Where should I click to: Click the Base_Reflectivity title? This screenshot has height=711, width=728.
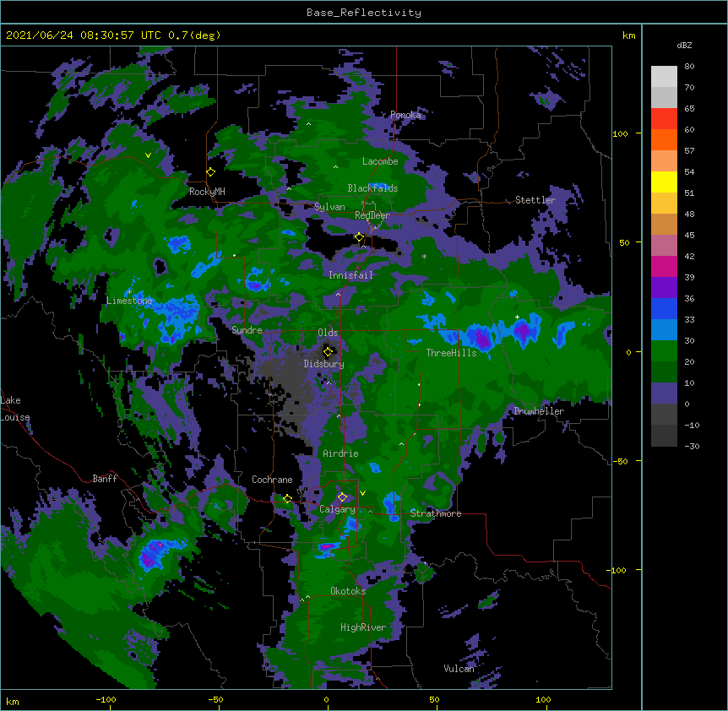pyautogui.click(x=364, y=13)
